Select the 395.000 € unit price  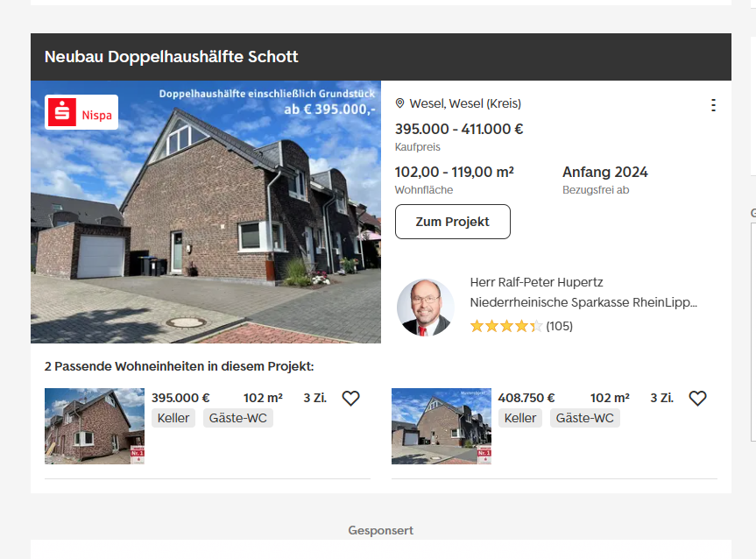pyautogui.click(x=180, y=398)
